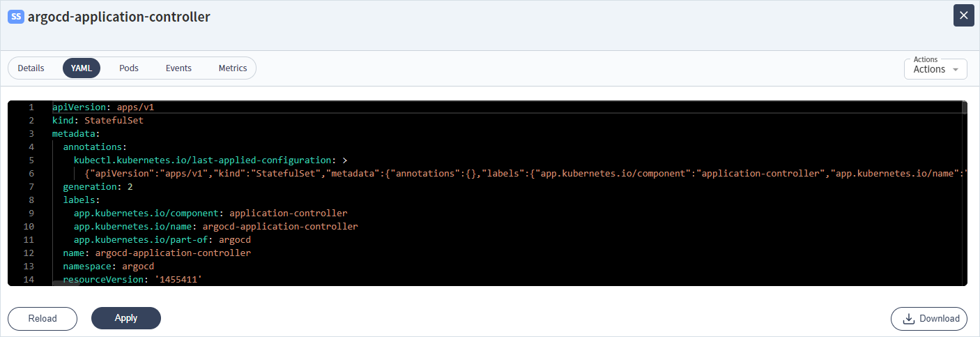Click the 'metadata:' line
The height and width of the screenshot is (337, 980).
[x=77, y=134]
